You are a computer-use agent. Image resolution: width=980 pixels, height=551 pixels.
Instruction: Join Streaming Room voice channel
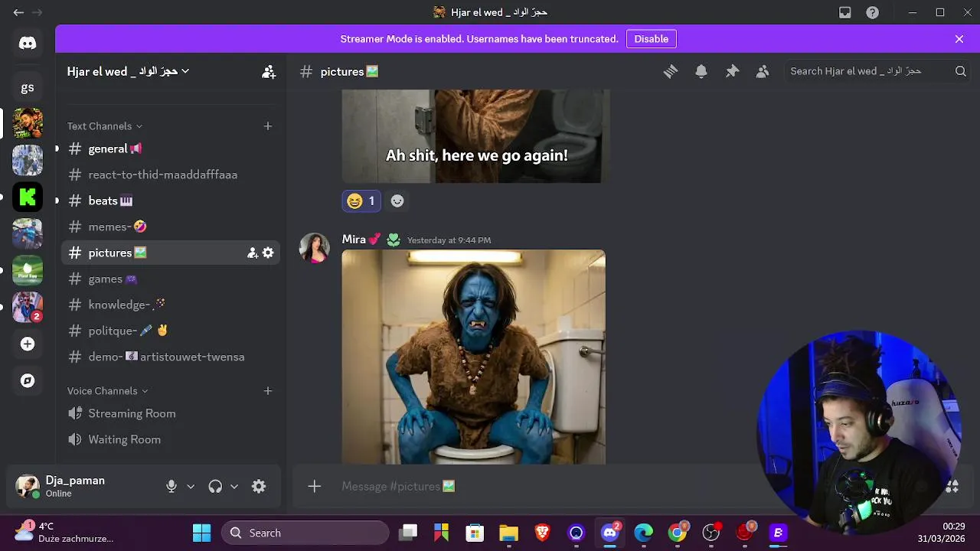click(x=171, y=413)
